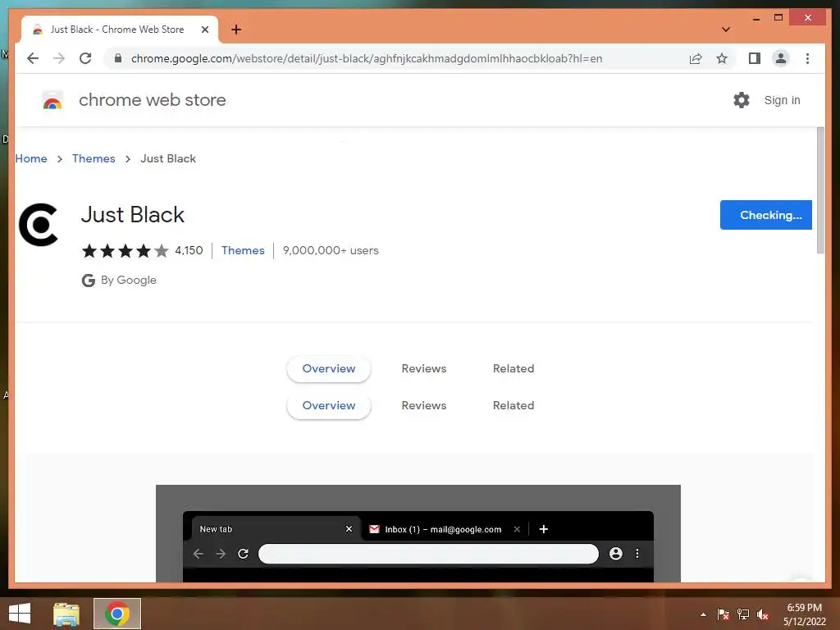Click the taskbar clock 6:59 PM
Viewport: 840px width, 630px height.
[804, 608]
